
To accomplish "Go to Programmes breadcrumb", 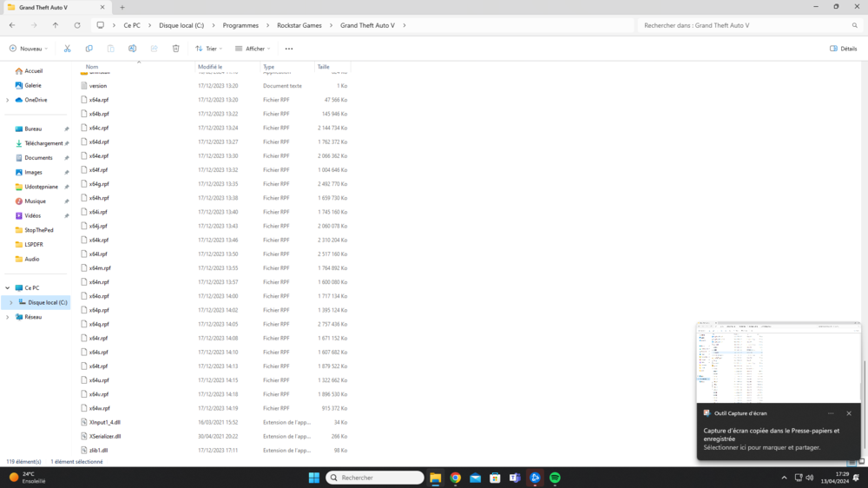I will (240, 25).
